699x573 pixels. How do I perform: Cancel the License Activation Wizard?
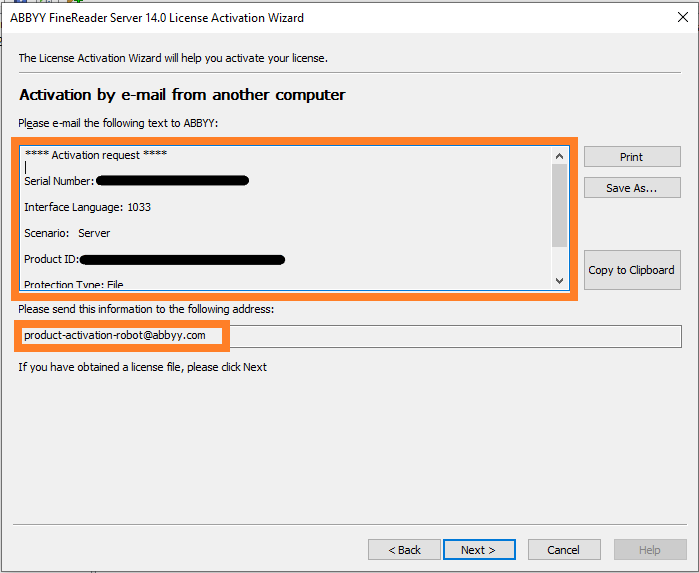tap(564, 549)
